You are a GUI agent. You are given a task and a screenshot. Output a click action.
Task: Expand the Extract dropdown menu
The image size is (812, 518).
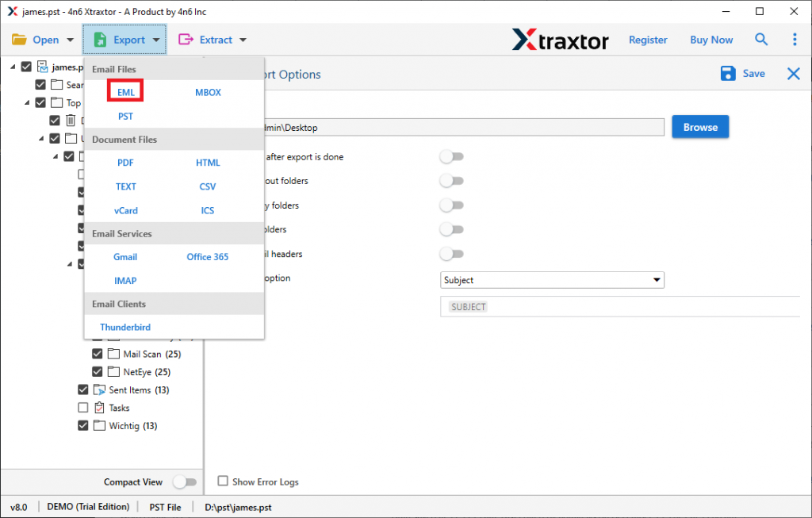(x=243, y=40)
